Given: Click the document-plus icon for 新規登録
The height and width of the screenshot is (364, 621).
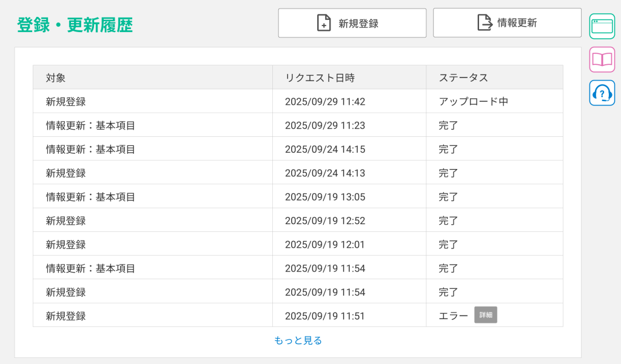Looking at the screenshot, I should [324, 23].
